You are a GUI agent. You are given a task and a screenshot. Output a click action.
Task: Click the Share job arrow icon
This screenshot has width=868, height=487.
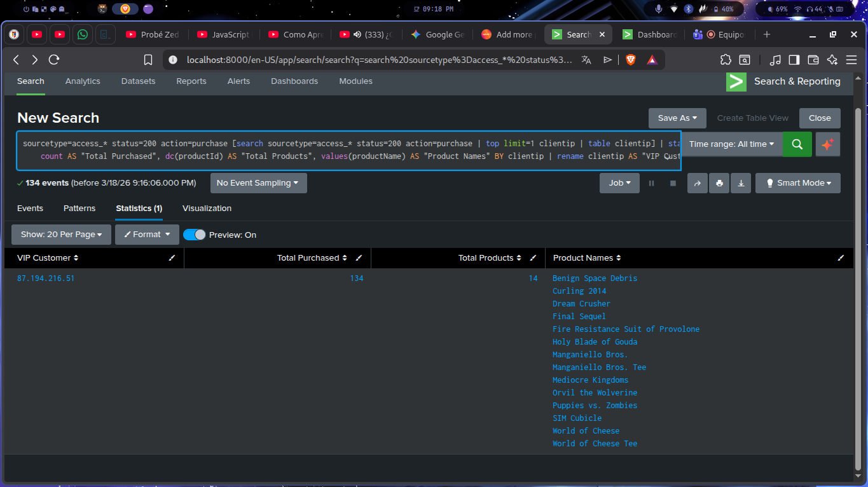[697, 183]
